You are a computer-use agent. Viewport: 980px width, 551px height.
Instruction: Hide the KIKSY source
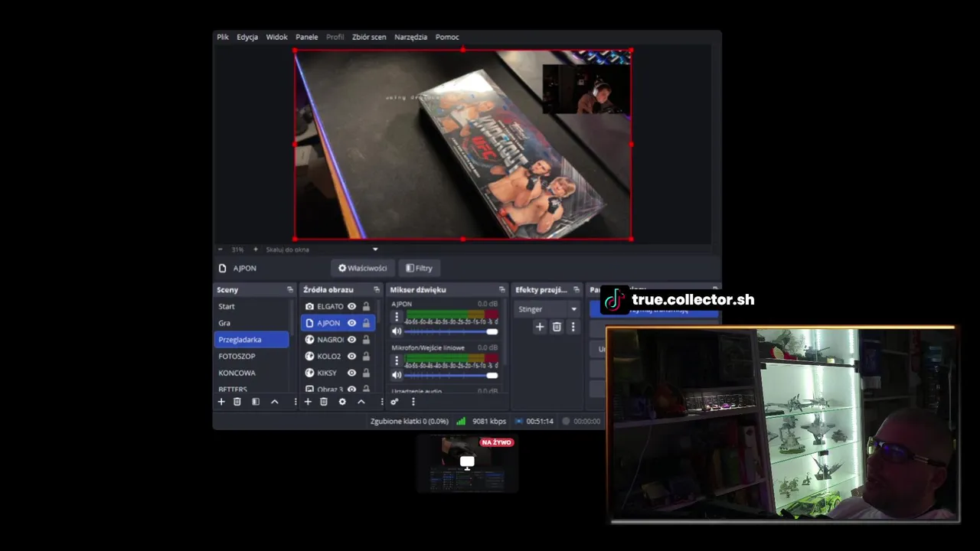pos(352,373)
